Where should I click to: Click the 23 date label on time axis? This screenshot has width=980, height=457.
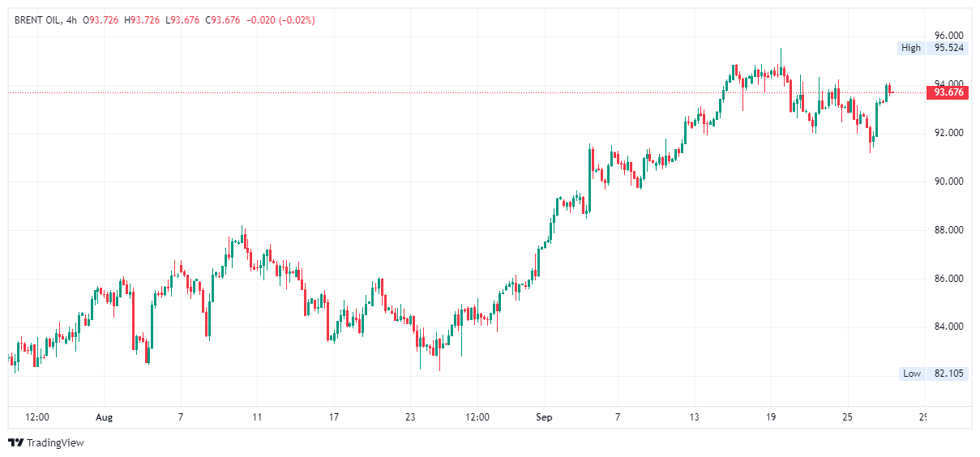[410, 417]
